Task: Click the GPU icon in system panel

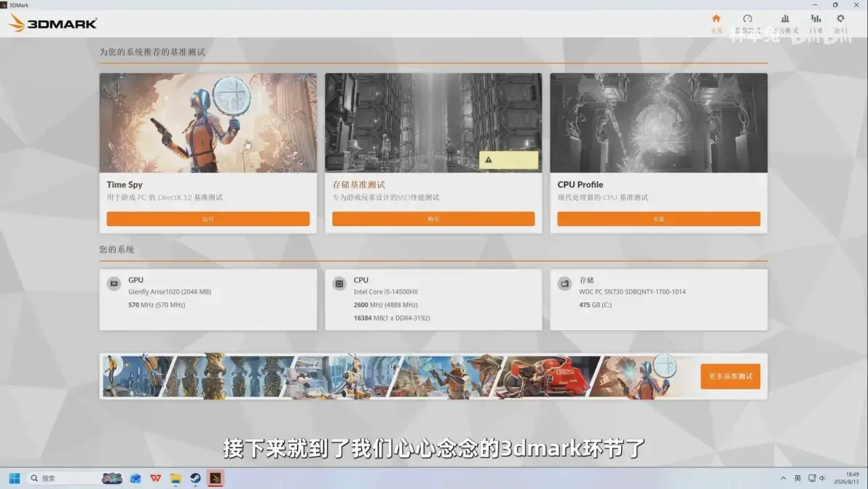Action: pyautogui.click(x=114, y=283)
